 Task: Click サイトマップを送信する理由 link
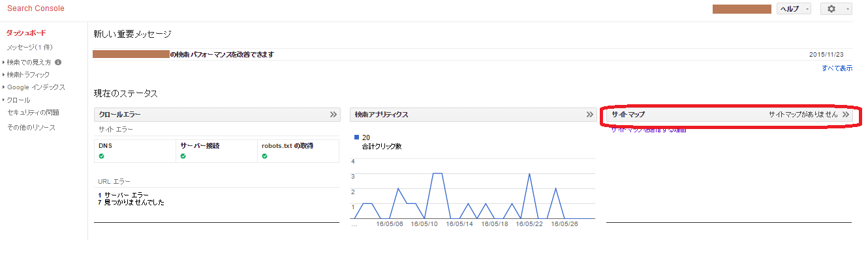click(649, 130)
